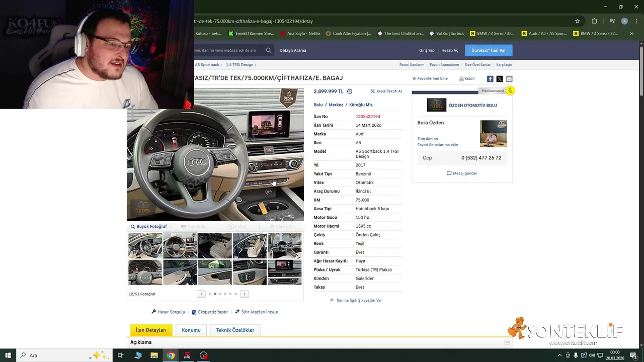Open Chrome three-dot menu
Viewport: 644px width, 362px height.
pos(635,21)
